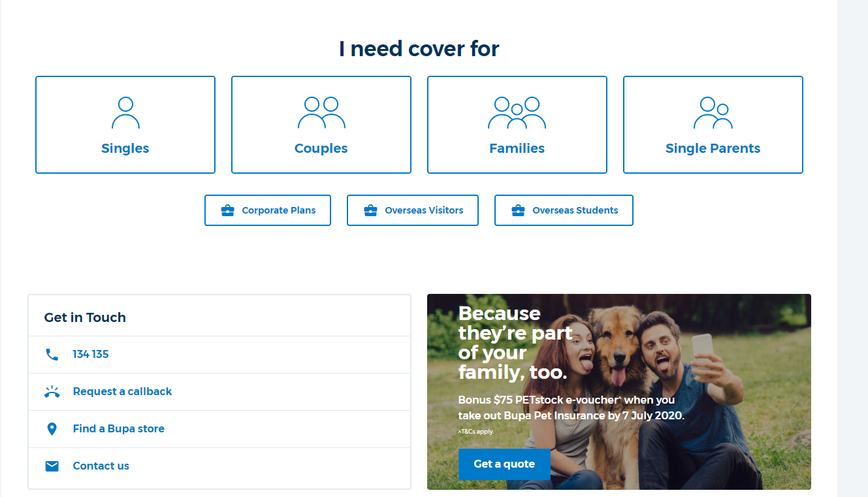Choose the Couples cover card
Screen dimensions: 868x497
[x=321, y=125]
